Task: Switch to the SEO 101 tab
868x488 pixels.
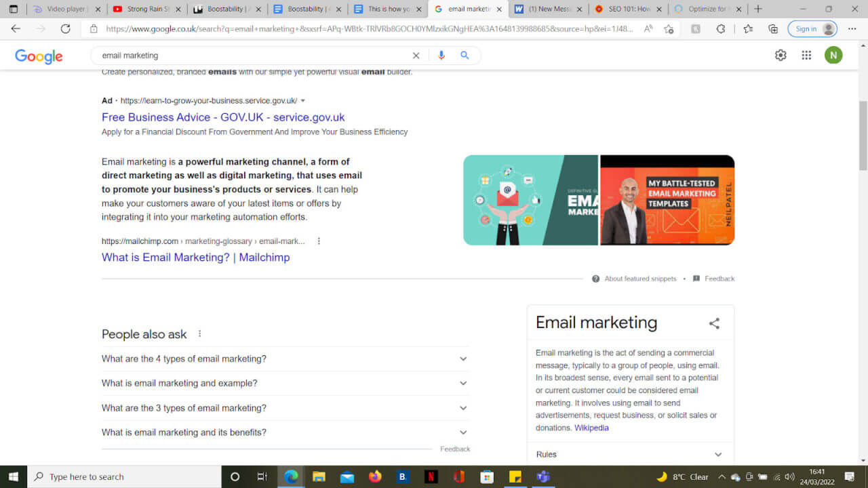Action: (x=629, y=9)
